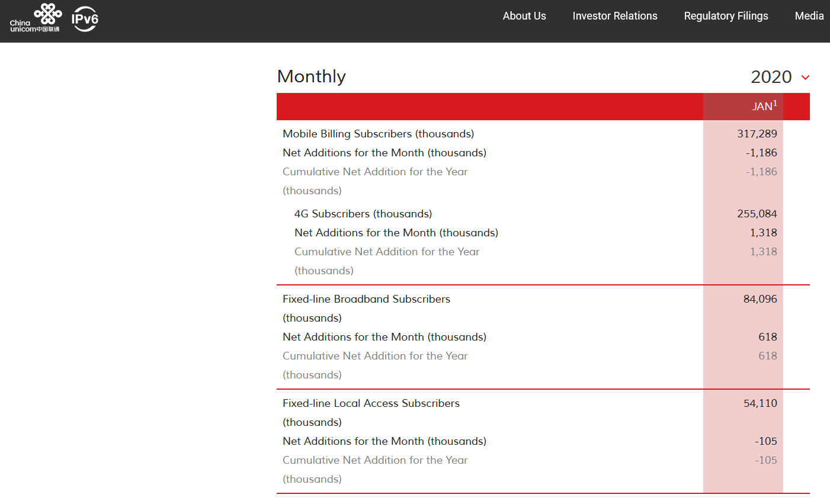Click the greyed cumulative broadband value 618

768,356
